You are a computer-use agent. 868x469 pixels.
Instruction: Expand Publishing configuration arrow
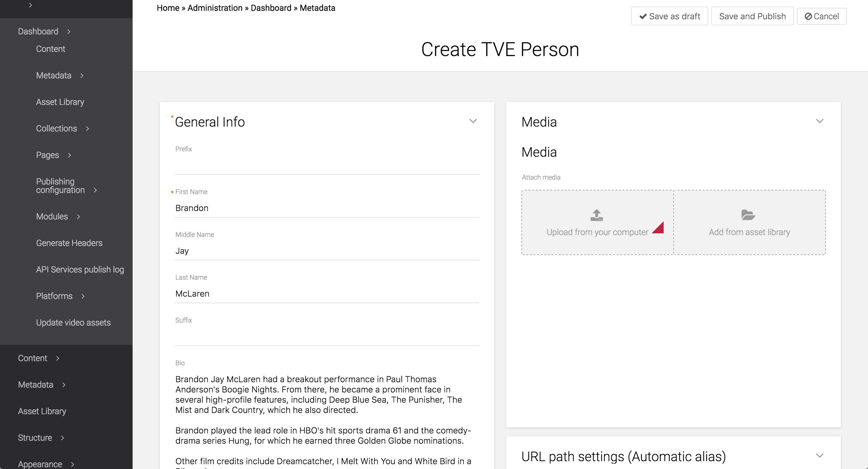pyautogui.click(x=95, y=190)
